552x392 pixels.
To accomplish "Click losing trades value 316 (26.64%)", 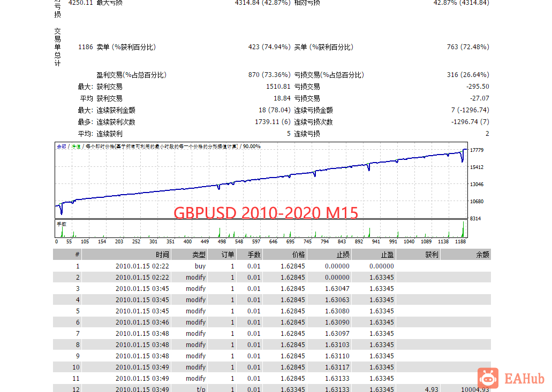I will [468, 75].
